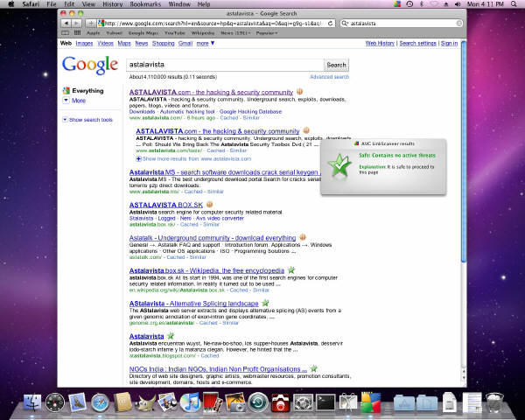
Task: Click volume icon in menu bar
Action: pos(458,4)
